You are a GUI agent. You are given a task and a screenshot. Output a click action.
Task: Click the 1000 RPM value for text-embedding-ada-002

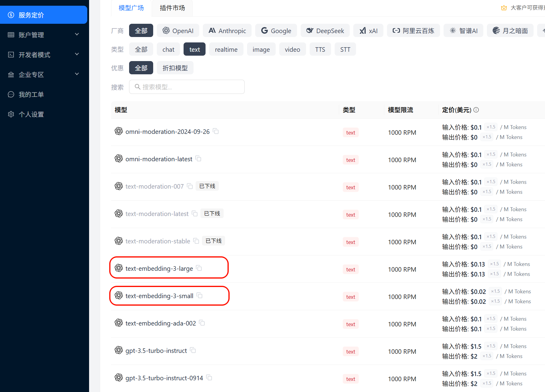click(x=402, y=324)
